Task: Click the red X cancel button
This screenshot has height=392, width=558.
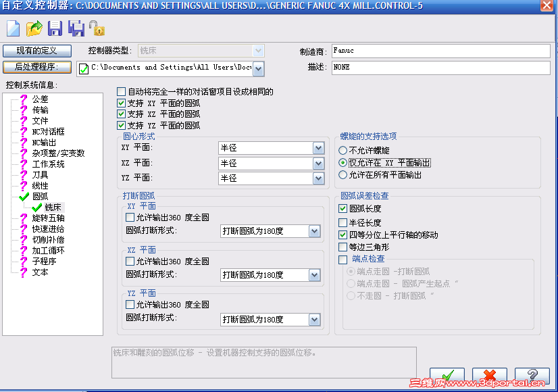Action: (x=490, y=376)
